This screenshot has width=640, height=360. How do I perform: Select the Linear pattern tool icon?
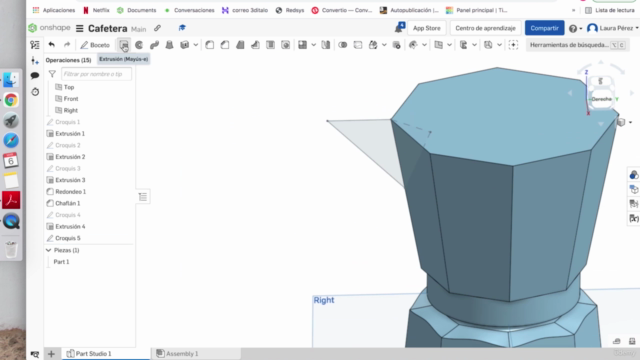pyautogui.click(x=302, y=45)
